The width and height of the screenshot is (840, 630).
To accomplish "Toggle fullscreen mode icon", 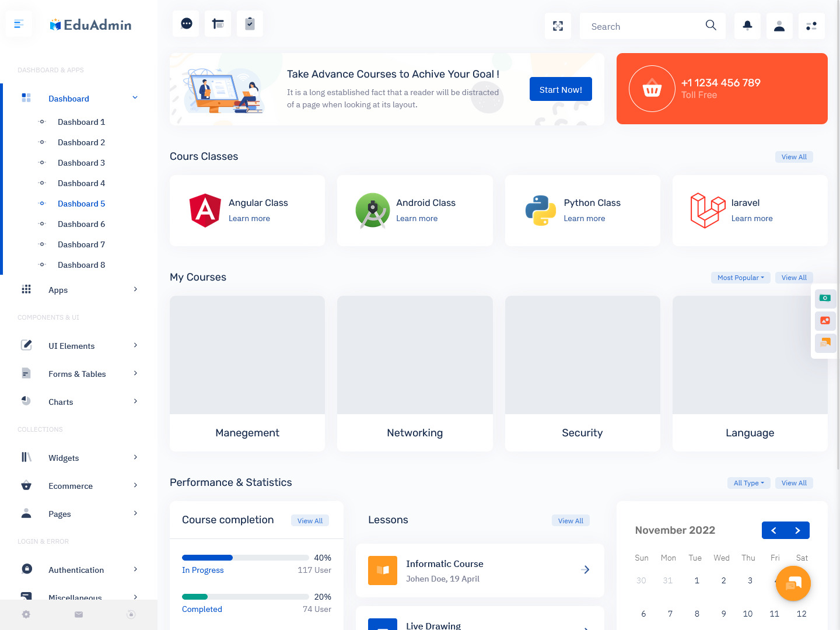I will [x=558, y=26].
